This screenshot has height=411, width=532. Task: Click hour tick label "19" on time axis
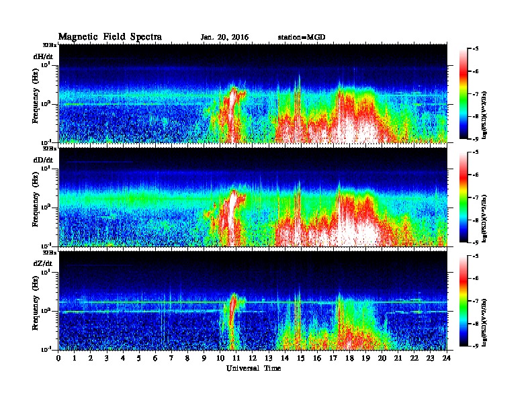[x=365, y=359]
